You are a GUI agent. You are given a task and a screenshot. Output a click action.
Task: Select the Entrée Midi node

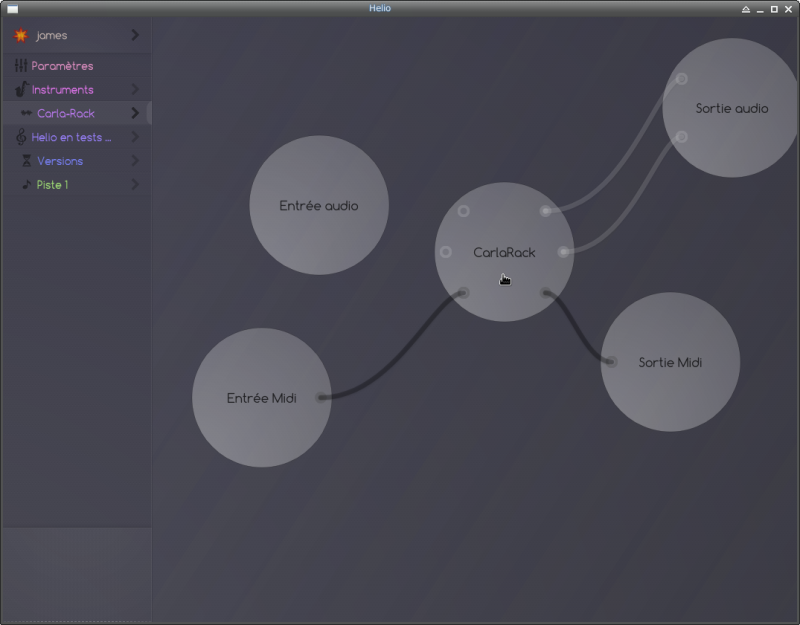262,397
